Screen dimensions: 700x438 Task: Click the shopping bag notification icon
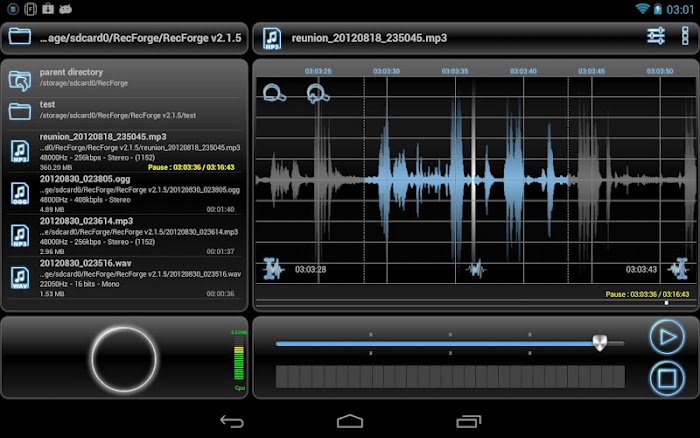pos(48,8)
